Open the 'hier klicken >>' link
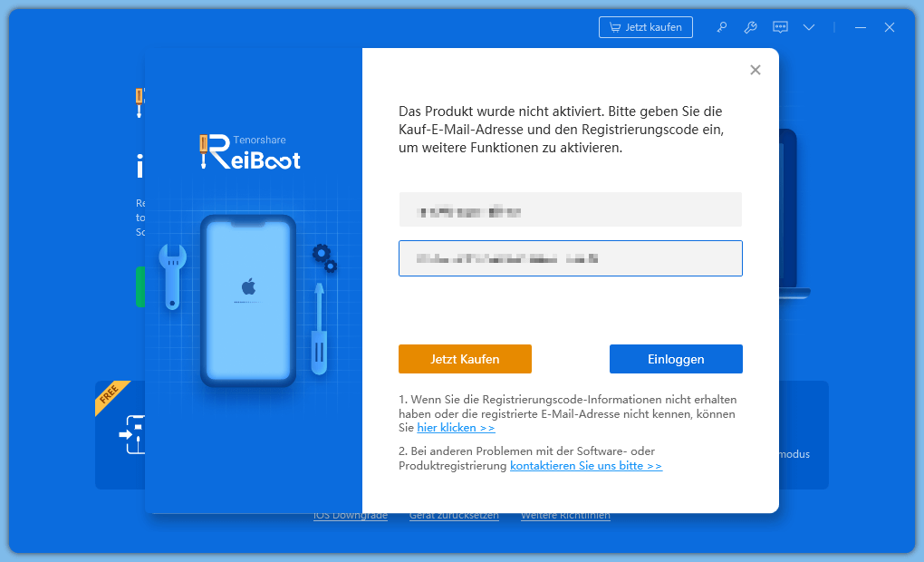 pyautogui.click(x=456, y=428)
